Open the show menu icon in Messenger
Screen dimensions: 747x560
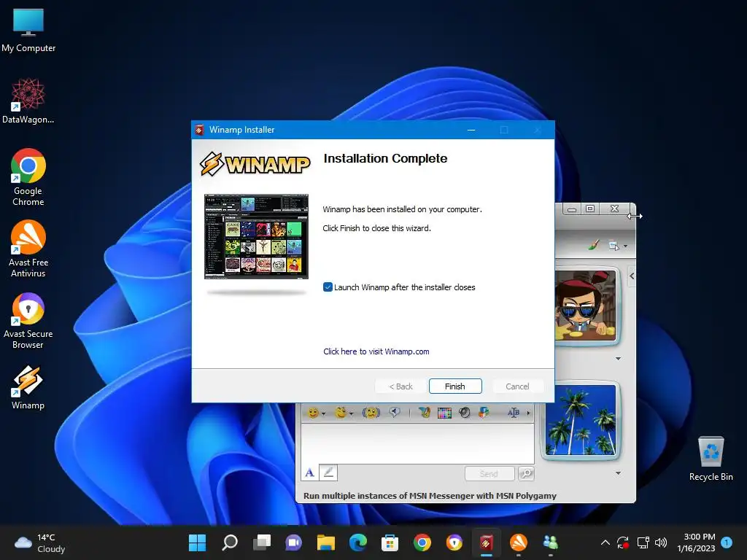tap(614, 246)
